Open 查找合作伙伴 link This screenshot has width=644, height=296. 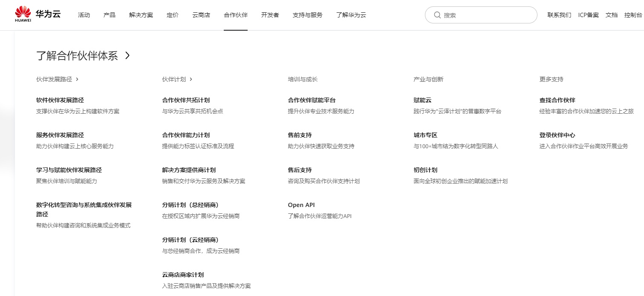point(557,100)
